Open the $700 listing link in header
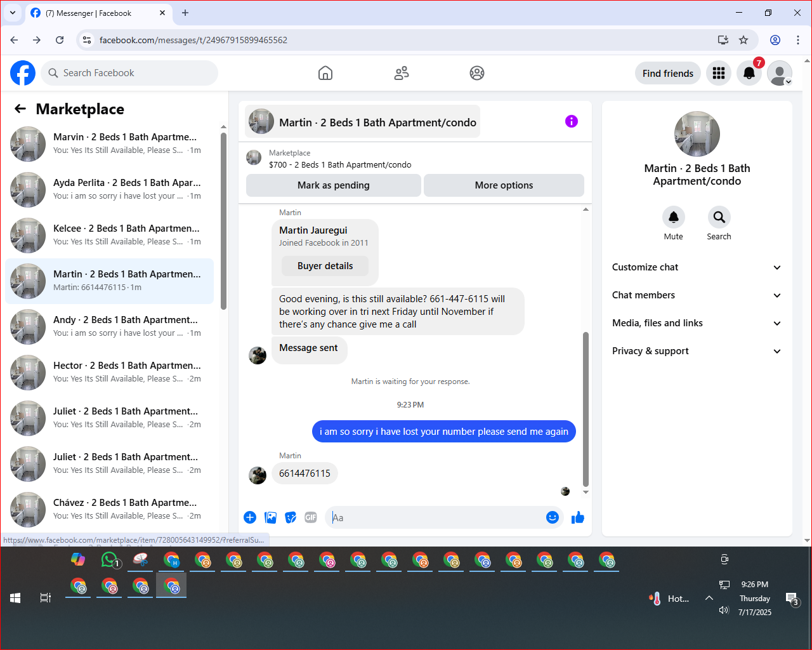This screenshot has width=812, height=650. pos(340,165)
